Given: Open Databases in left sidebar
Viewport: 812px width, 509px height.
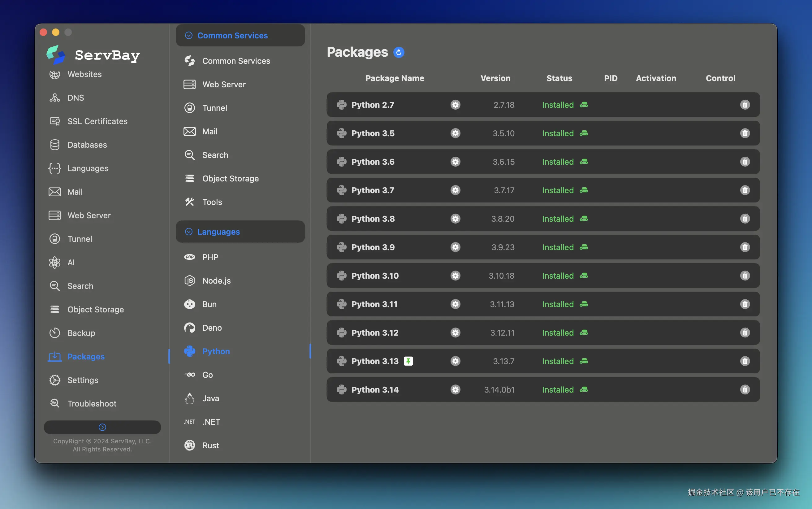Looking at the screenshot, I should [x=87, y=145].
